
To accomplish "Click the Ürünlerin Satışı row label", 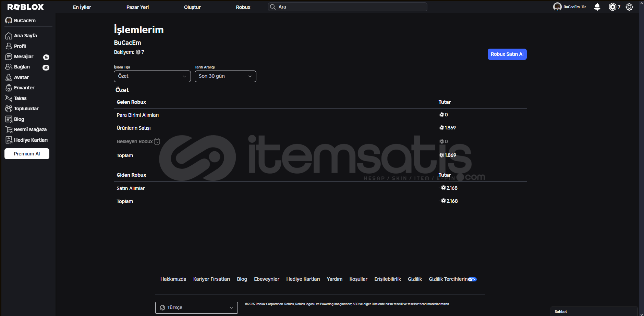I will (134, 128).
